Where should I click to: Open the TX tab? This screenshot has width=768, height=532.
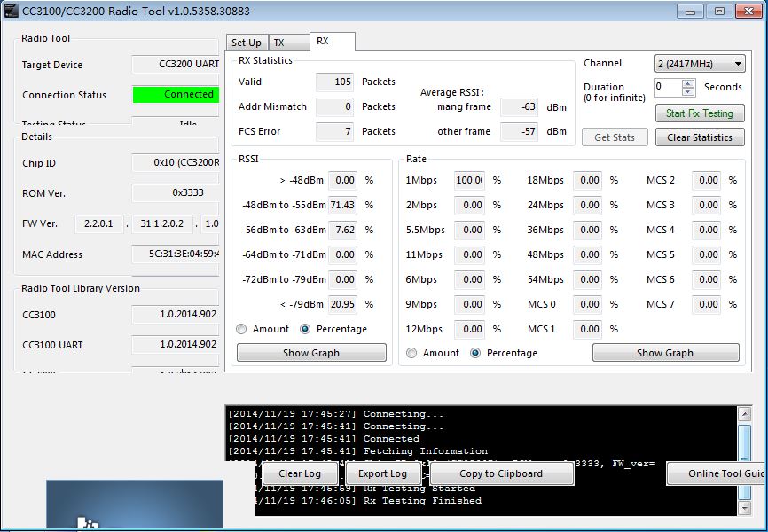[289, 43]
